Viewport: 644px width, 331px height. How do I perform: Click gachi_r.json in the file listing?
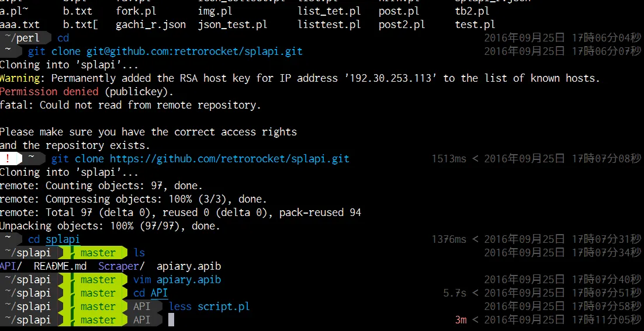point(151,25)
